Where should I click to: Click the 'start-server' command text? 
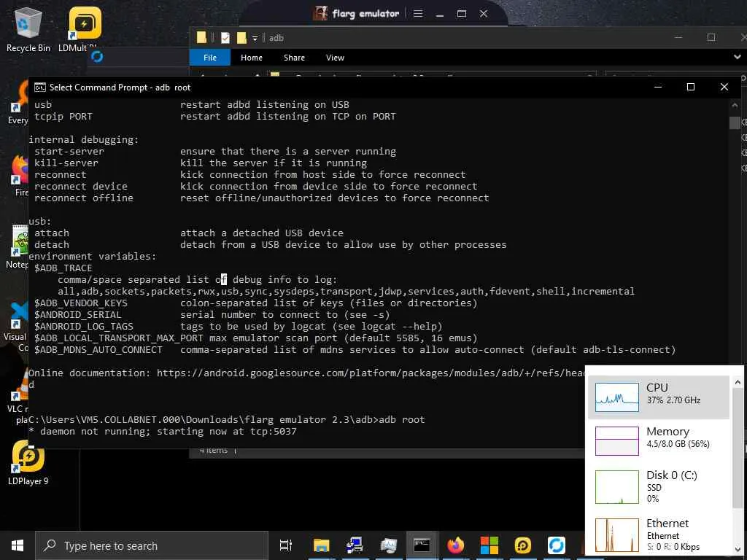click(69, 152)
